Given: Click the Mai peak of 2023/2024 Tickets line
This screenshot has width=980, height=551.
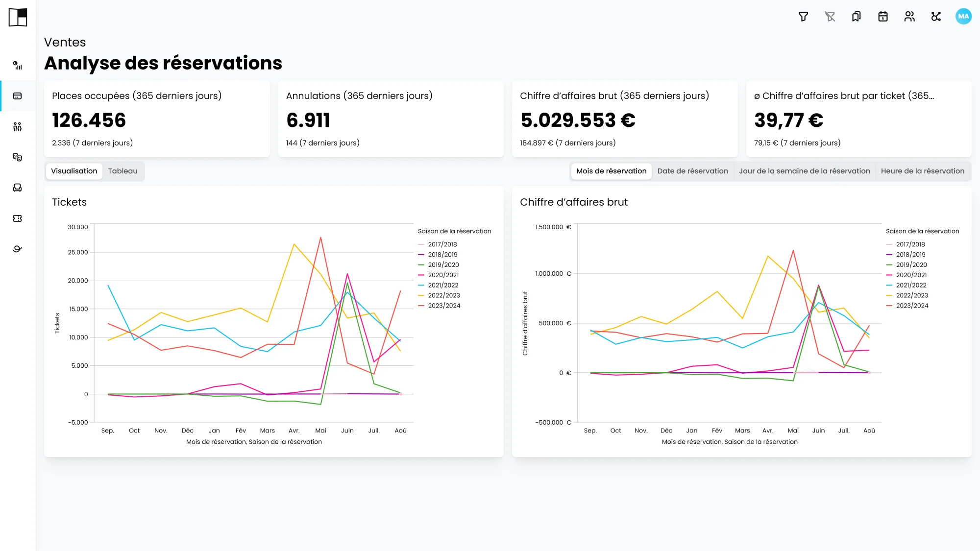Looking at the screenshot, I should [x=320, y=238].
